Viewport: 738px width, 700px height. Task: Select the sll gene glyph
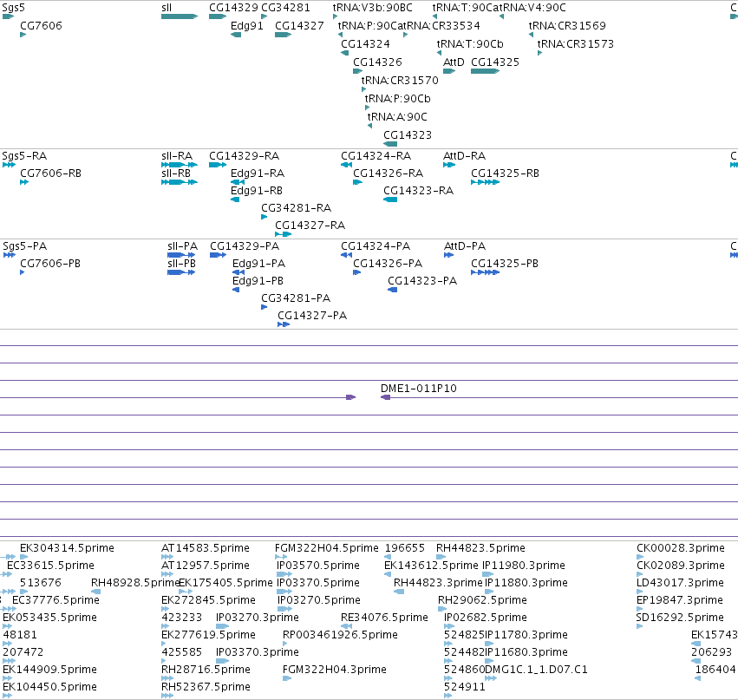click(x=180, y=16)
